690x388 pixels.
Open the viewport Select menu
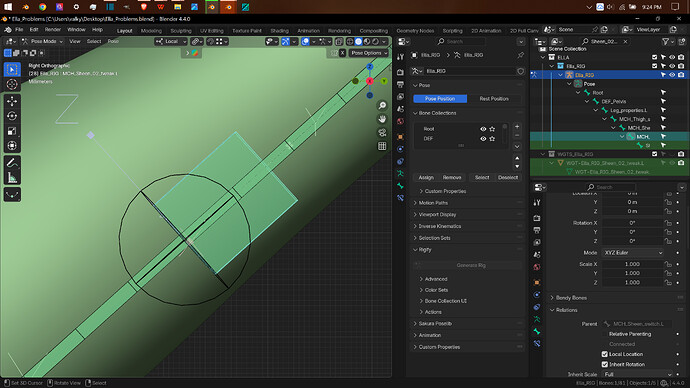pos(94,41)
